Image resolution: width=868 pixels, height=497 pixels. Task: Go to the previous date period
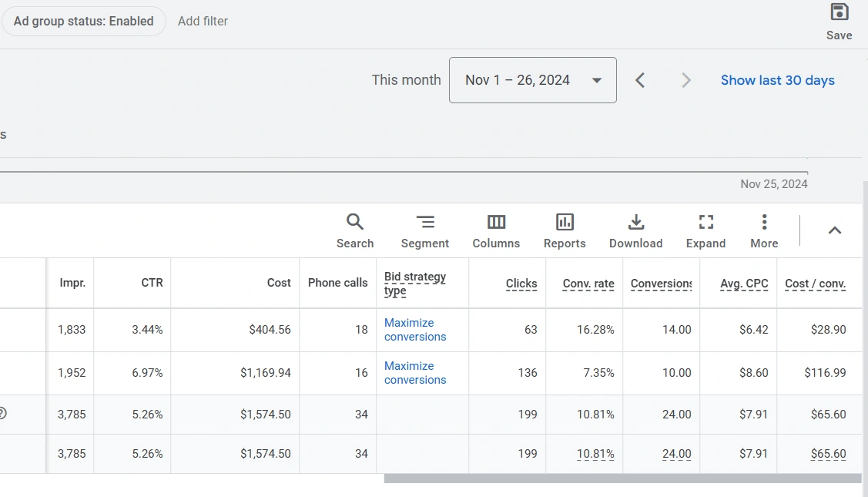pos(640,80)
